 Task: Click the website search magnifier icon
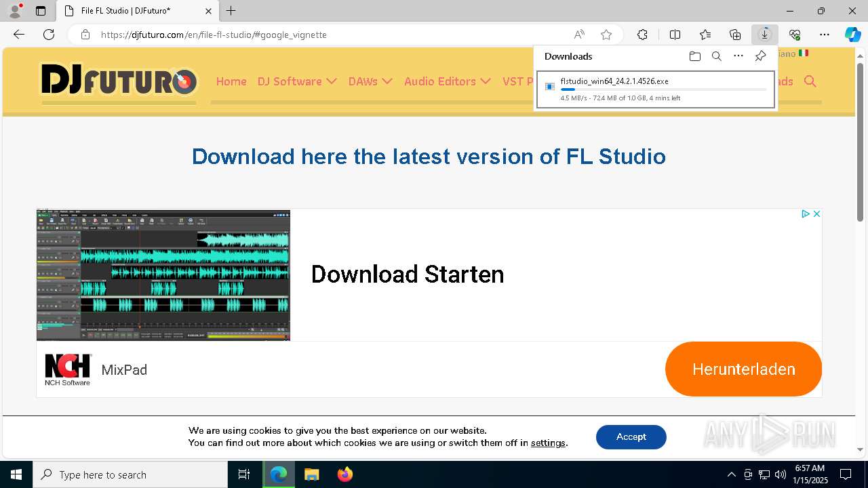[x=810, y=81]
